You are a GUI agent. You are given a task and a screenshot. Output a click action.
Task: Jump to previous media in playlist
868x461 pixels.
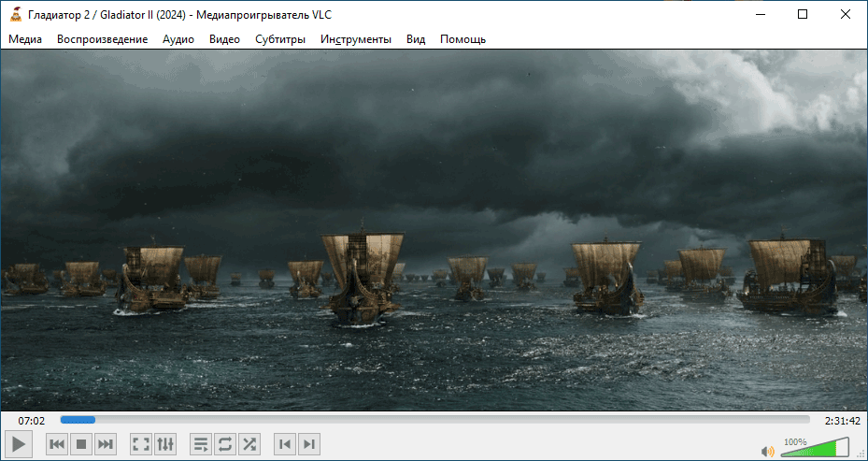tap(57, 444)
